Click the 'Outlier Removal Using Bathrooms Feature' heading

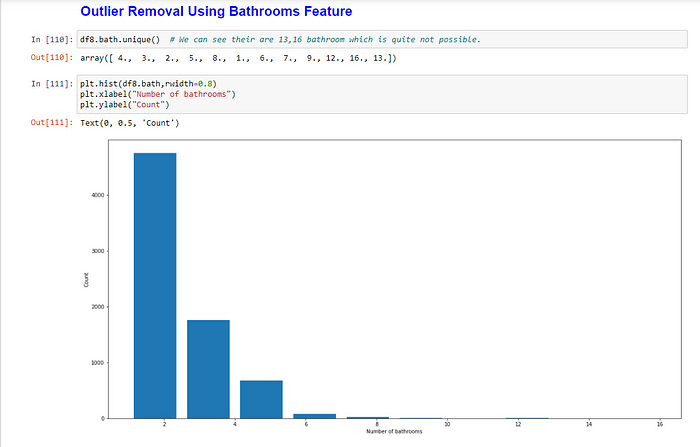coord(216,11)
